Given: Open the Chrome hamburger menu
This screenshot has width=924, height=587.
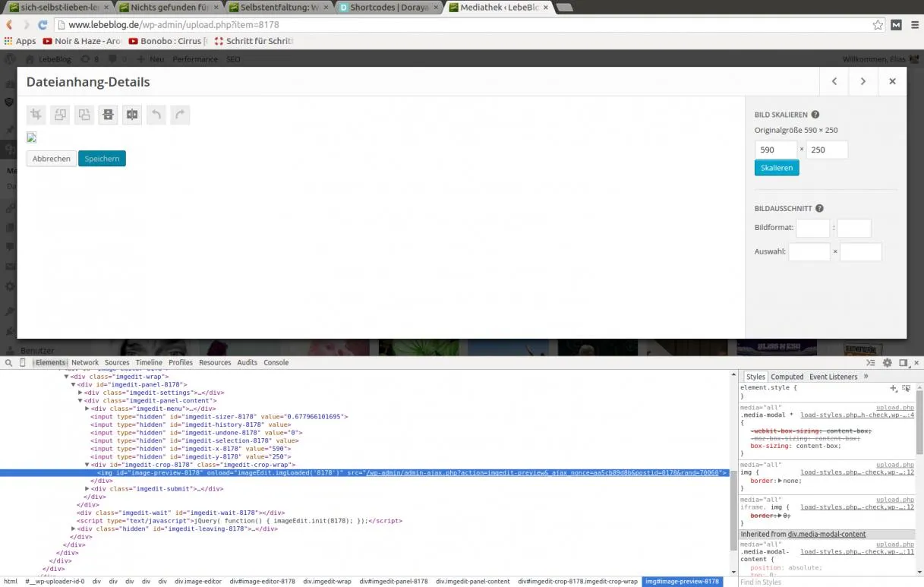Looking at the screenshot, I should (915, 25).
